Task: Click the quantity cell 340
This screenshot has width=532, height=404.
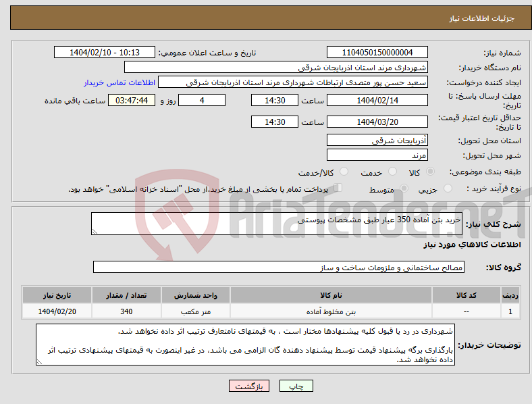Action: (x=126, y=311)
